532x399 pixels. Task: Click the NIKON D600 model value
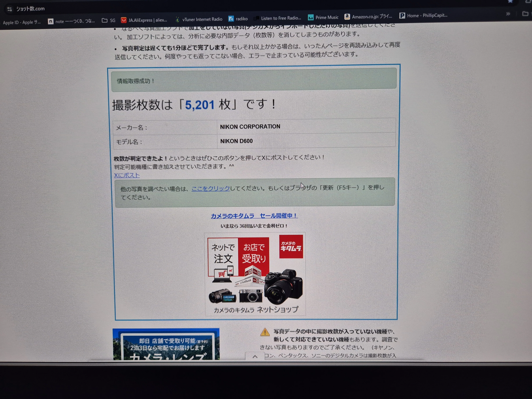[236, 141]
